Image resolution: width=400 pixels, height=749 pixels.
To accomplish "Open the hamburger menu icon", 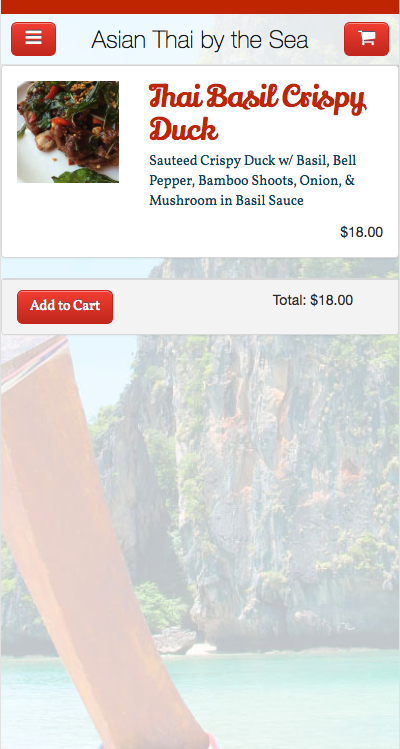I will click(x=33, y=39).
